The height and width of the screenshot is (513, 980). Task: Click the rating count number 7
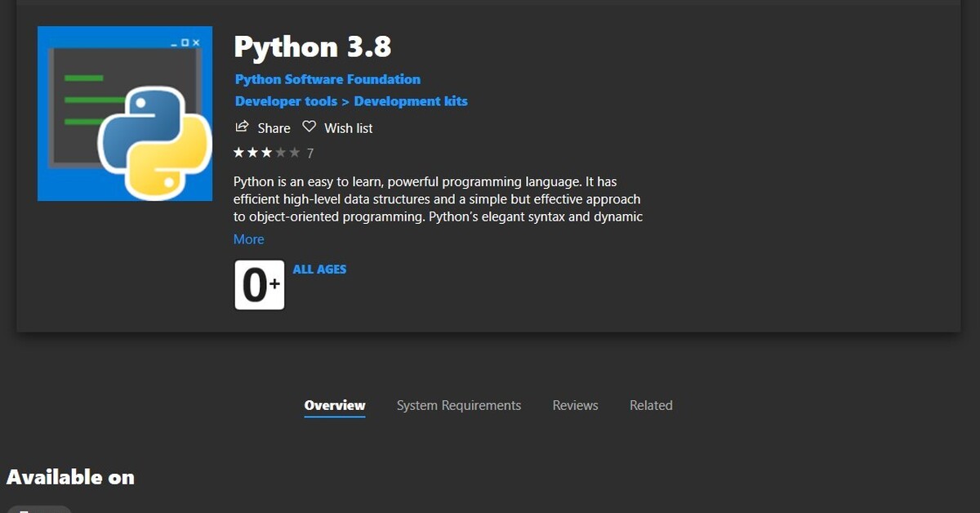click(310, 154)
